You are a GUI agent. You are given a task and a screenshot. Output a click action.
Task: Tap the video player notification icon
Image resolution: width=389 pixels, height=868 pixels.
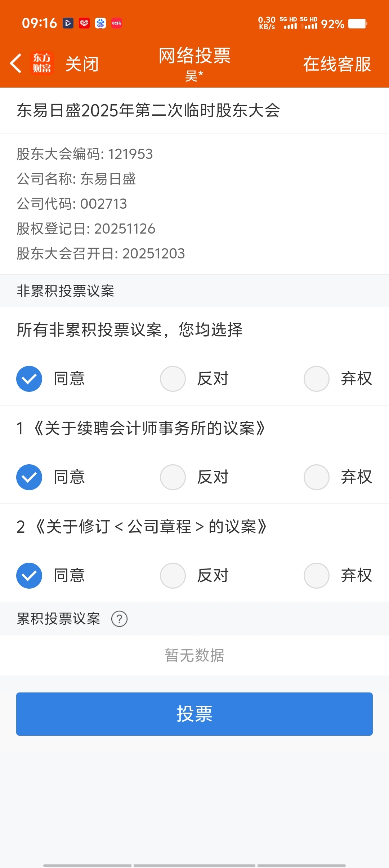tap(68, 23)
